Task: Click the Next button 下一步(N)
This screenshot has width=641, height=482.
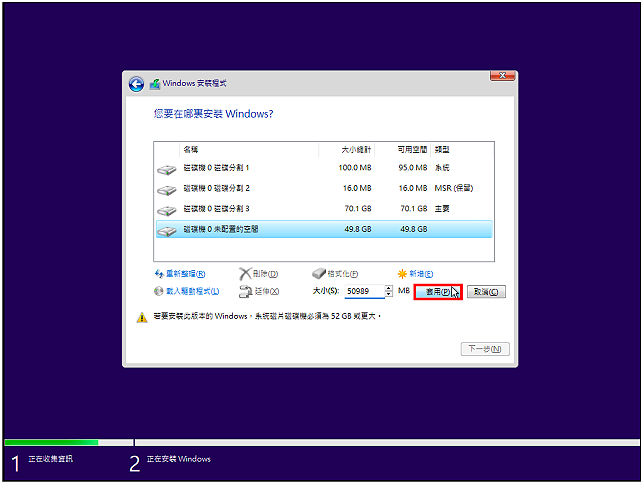Action: (485, 349)
